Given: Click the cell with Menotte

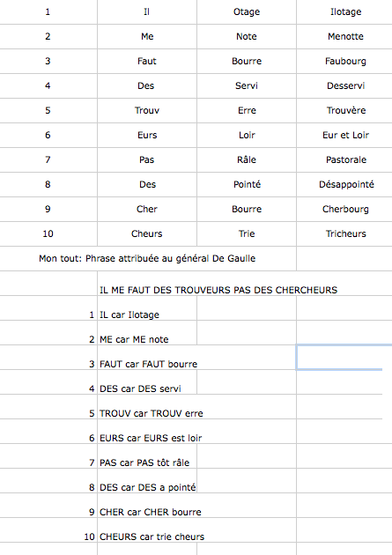Looking at the screenshot, I should point(345,36).
